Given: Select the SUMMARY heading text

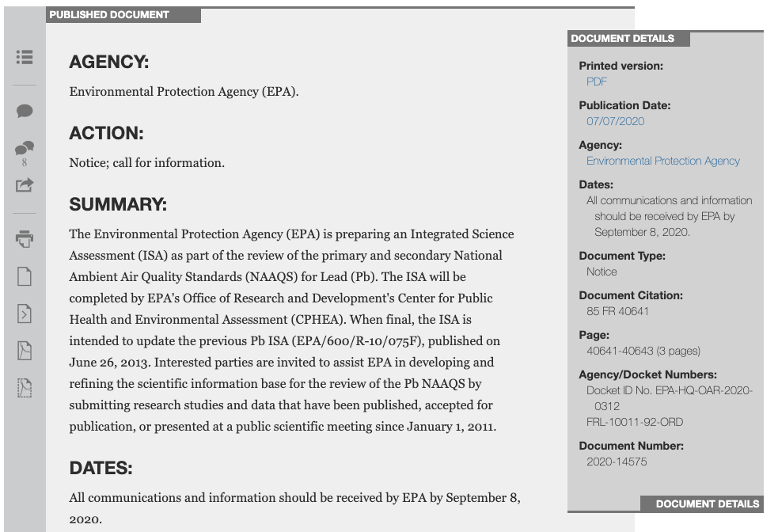Looking at the screenshot, I should coord(117,203).
